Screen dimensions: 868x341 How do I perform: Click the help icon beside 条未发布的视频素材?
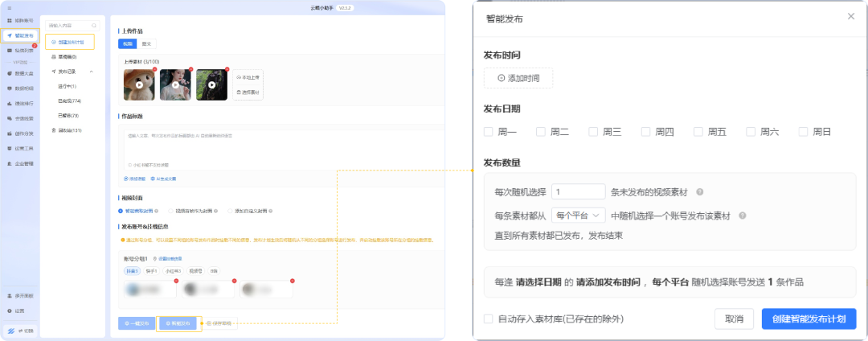click(699, 192)
